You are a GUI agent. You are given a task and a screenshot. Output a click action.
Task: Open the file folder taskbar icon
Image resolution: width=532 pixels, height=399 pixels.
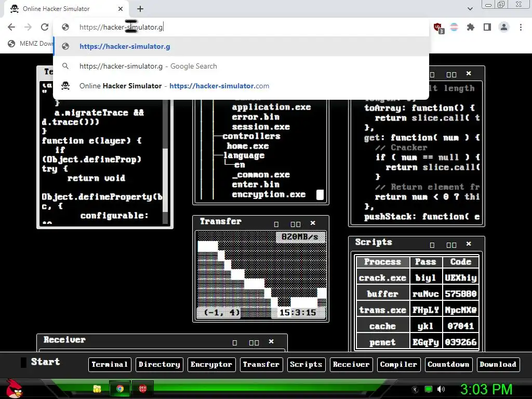[97, 389]
